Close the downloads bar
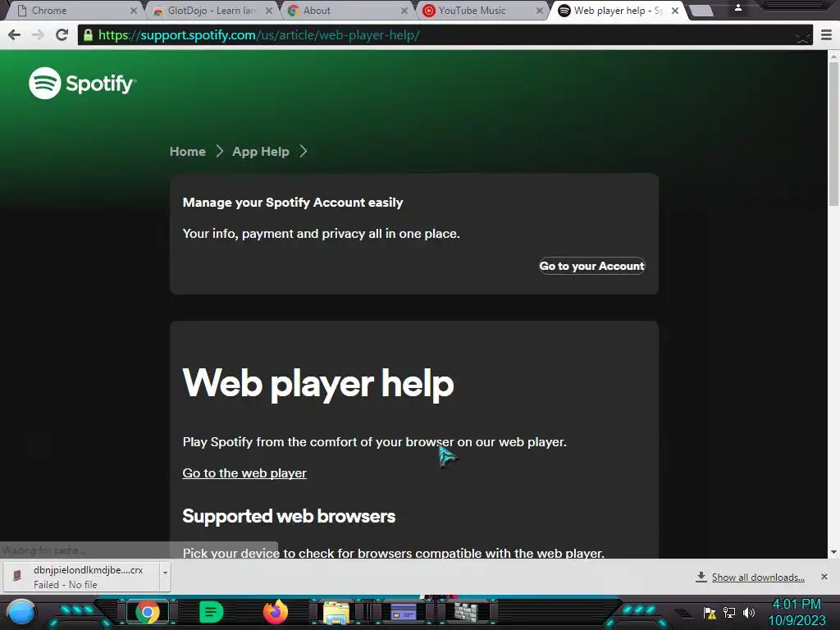This screenshot has height=630, width=840. tap(824, 577)
